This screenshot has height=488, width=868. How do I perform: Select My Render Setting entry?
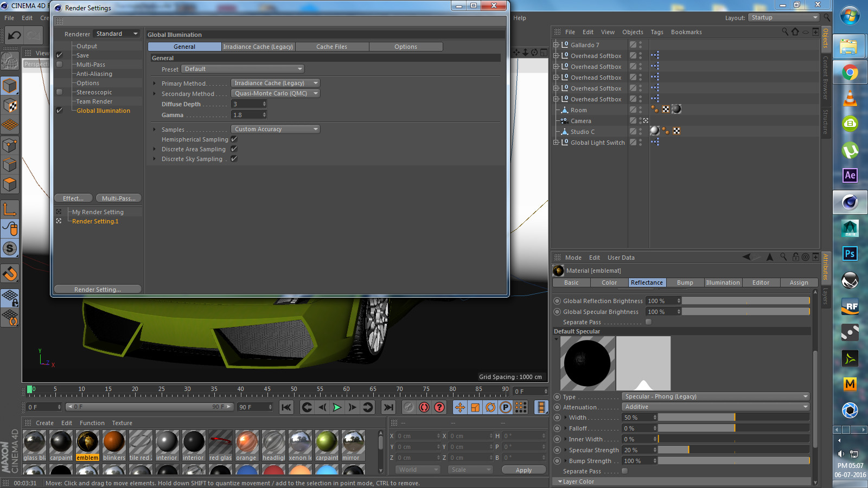click(98, 212)
